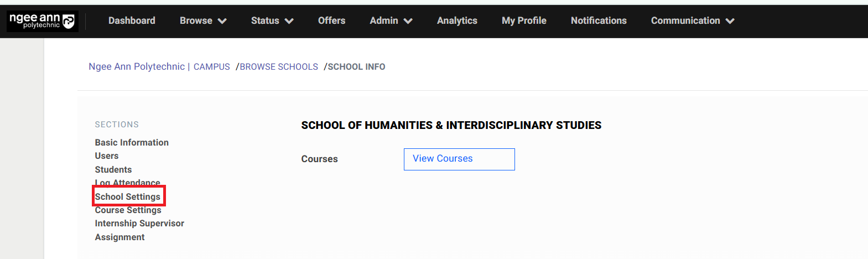Image resolution: width=868 pixels, height=259 pixels.
Task: Go back to BROWSE SCHOOLS breadcrumb
Action: pos(279,67)
